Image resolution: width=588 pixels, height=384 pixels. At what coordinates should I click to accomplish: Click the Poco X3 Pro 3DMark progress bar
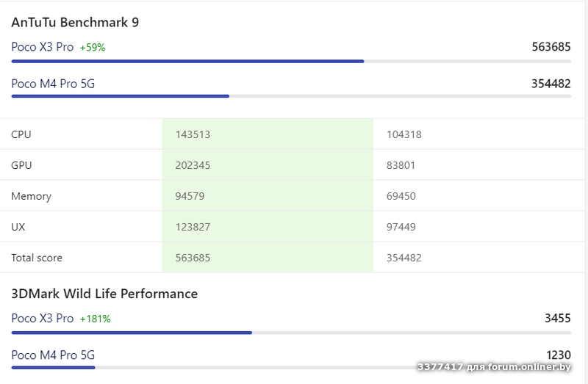[x=132, y=333]
